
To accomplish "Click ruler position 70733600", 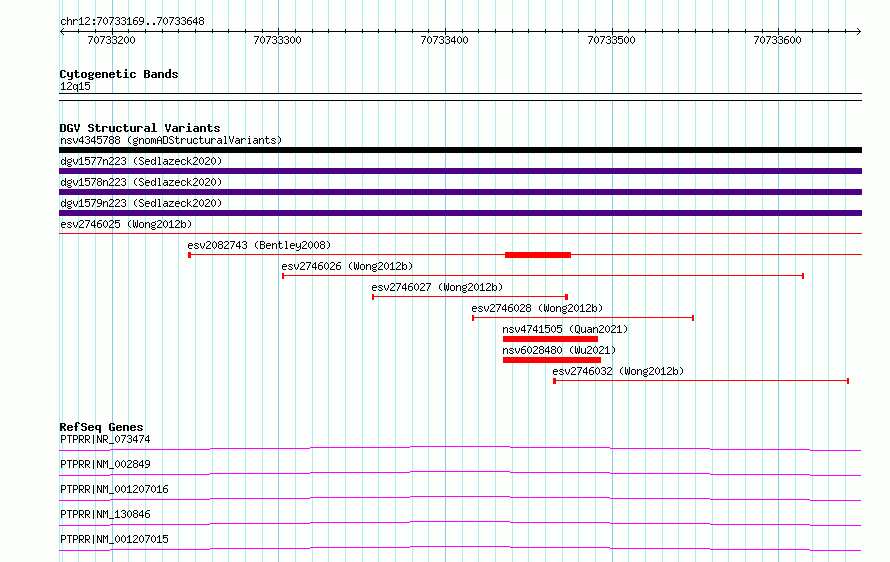I will click(x=778, y=40).
